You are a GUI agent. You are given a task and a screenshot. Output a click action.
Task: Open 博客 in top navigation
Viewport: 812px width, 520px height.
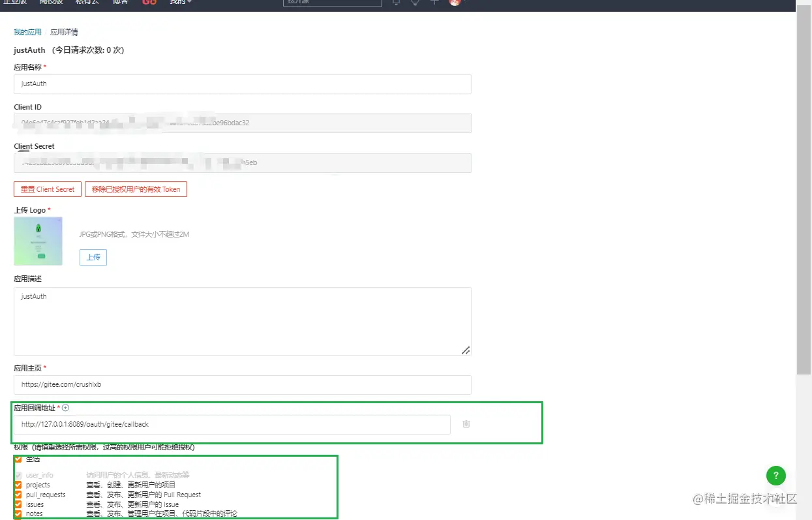tap(120, 2)
